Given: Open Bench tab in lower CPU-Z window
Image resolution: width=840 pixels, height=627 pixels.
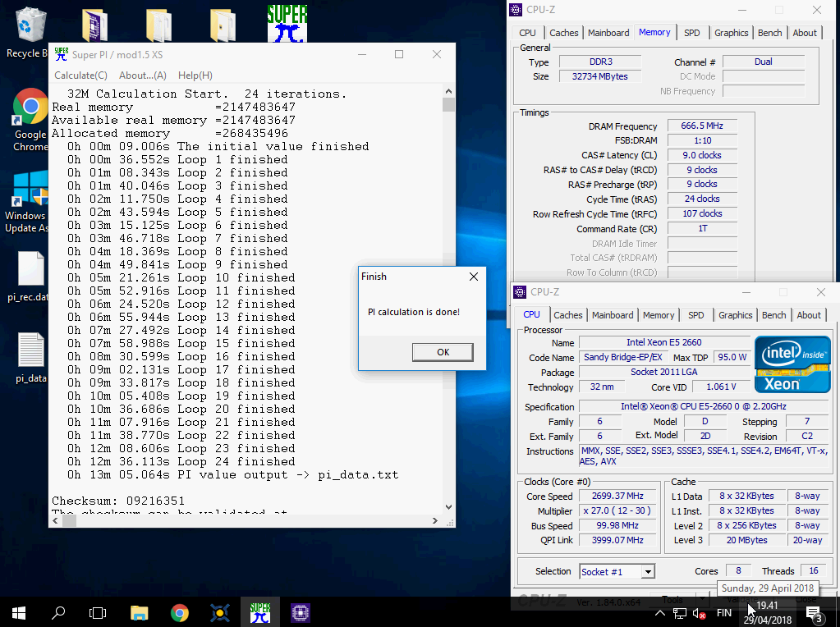Looking at the screenshot, I should click(x=774, y=315).
